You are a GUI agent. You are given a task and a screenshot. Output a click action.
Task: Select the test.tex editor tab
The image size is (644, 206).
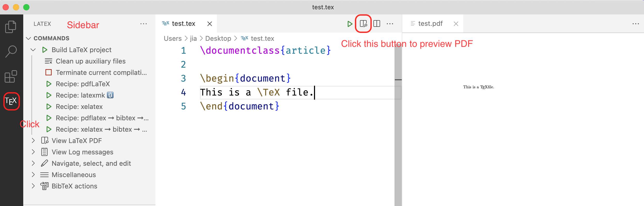184,24
